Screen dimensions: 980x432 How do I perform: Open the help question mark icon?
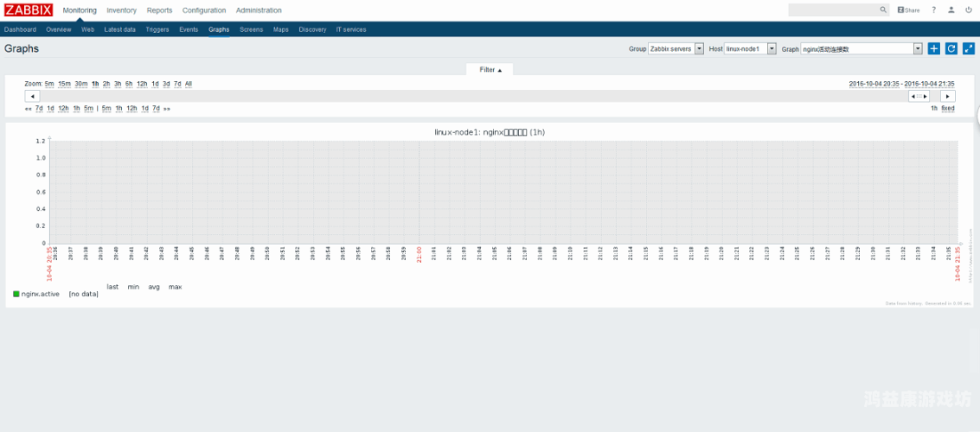(x=934, y=10)
